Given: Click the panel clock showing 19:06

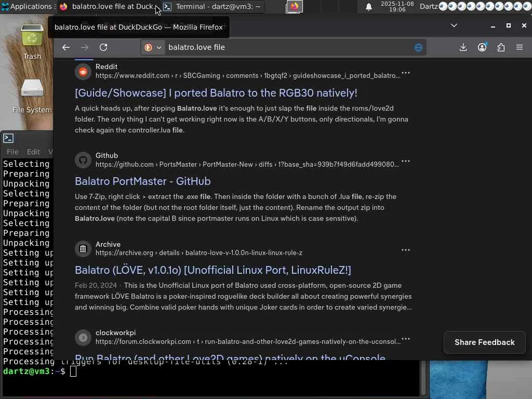Looking at the screenshot, I should pyautogui.click(x=397, y=6).
